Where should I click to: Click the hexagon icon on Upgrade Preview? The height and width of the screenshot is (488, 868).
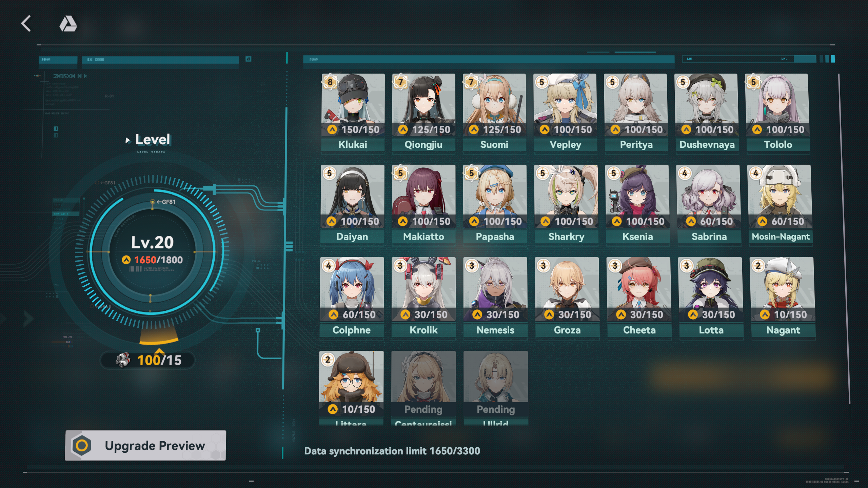click(82, 445)
